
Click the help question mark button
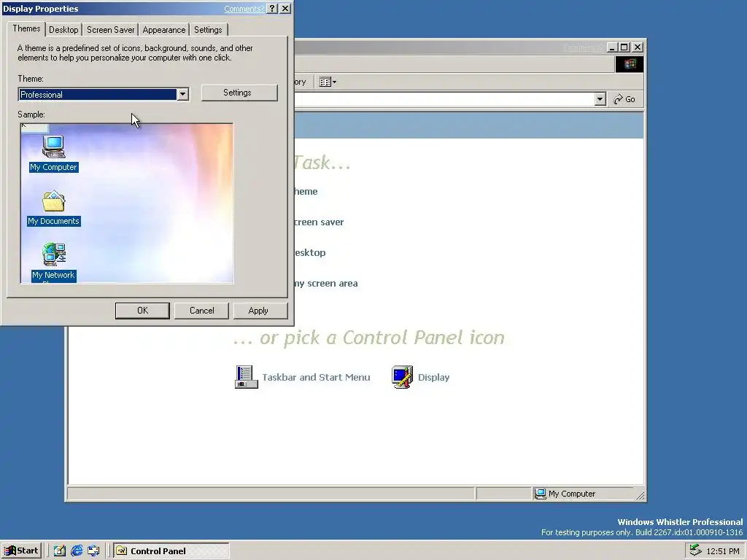272,9
